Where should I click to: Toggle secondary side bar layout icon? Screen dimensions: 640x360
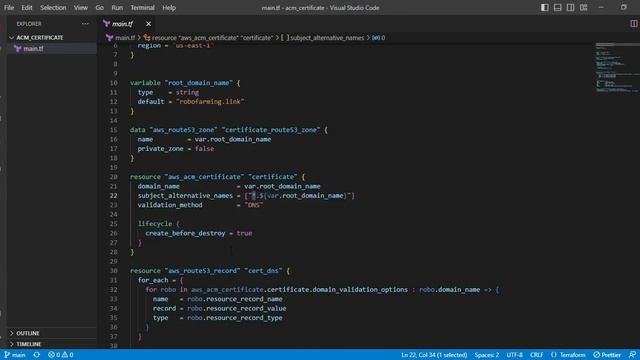[571, 8]
